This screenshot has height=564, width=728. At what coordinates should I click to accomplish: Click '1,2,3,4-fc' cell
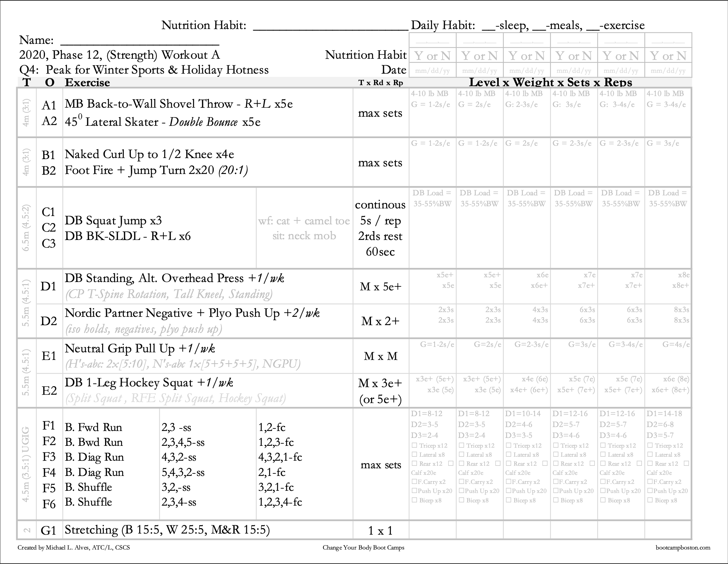click(280, 502)
